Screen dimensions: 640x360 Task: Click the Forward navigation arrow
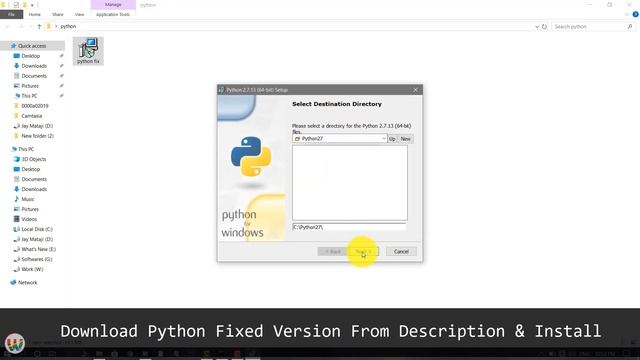20,27
